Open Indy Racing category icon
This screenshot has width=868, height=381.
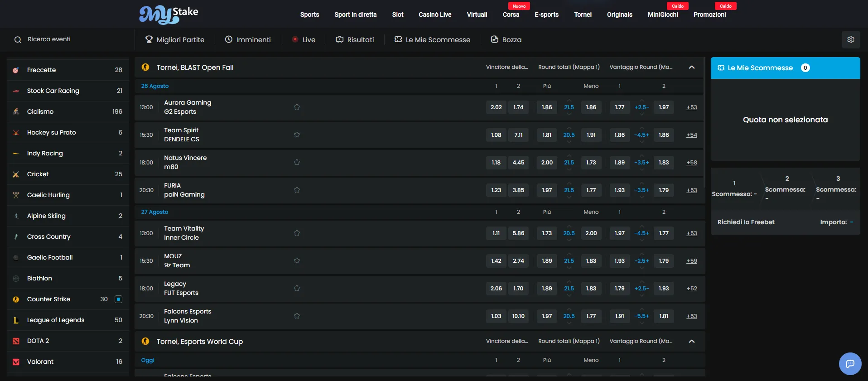click(16, 153)
